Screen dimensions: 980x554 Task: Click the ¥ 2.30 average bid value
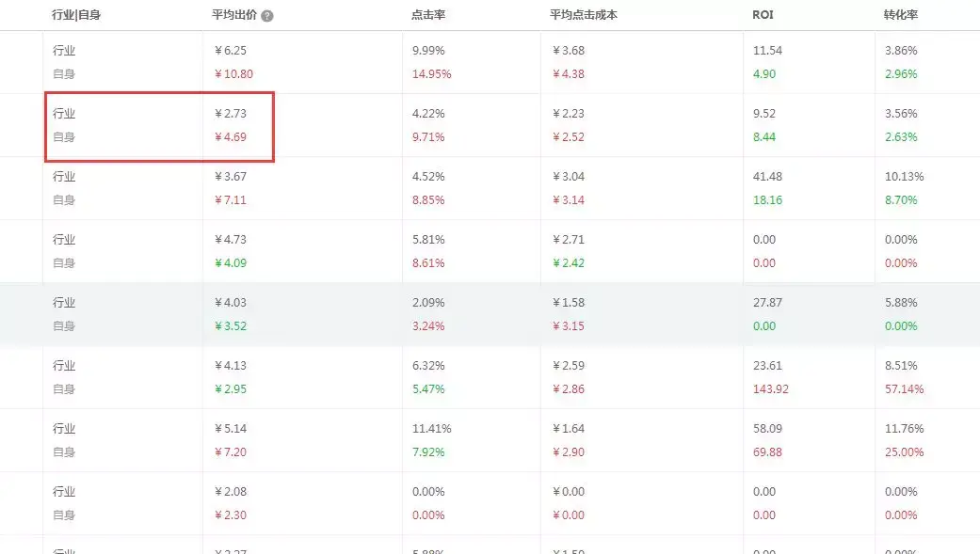pyautogui.click(x=231, y=515)
